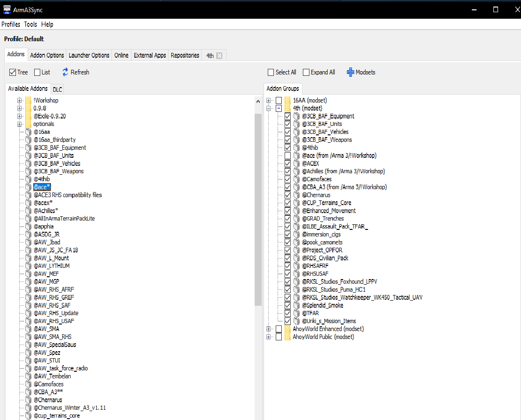Click the scroll up arrow of Available Addons
Screen dimensions: 521x420
click(x=258, y=101)
